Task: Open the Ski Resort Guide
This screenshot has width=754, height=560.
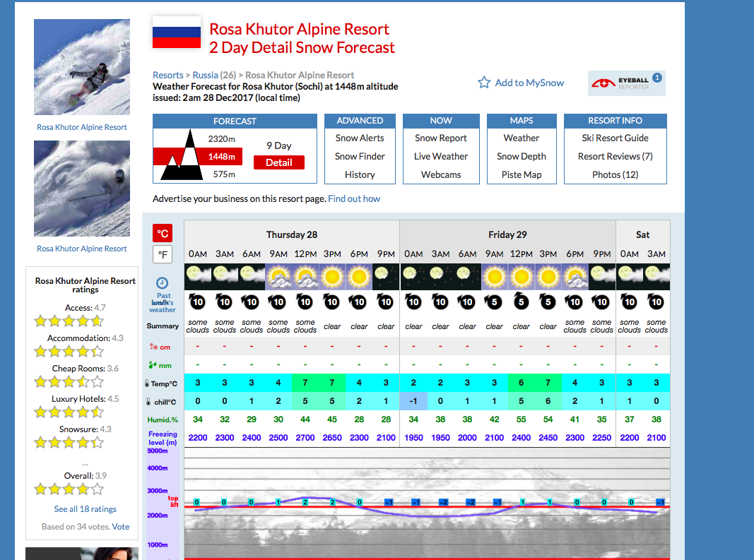Action: (615, 138)
